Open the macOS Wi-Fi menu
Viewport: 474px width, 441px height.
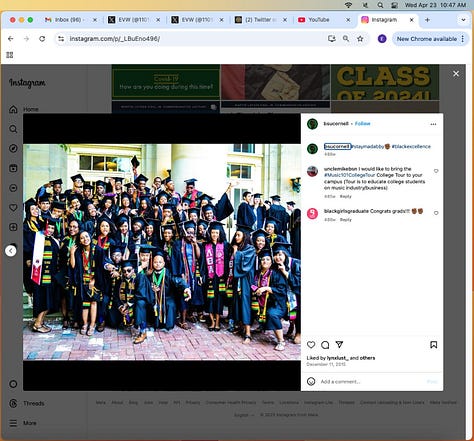pos(348,5)
